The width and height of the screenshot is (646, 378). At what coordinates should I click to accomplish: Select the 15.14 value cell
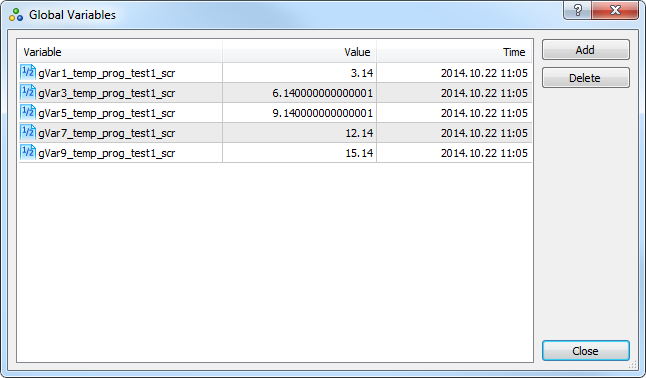coord(300,153)
